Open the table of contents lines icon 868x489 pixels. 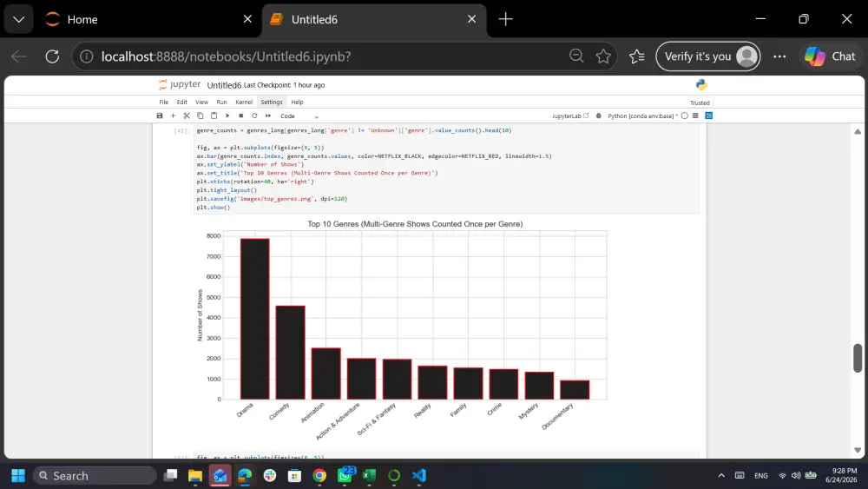pyautogui.click(x=695, y=116)
